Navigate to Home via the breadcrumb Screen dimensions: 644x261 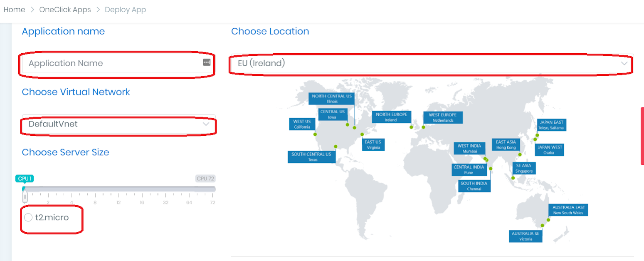[x=14, y=9]
